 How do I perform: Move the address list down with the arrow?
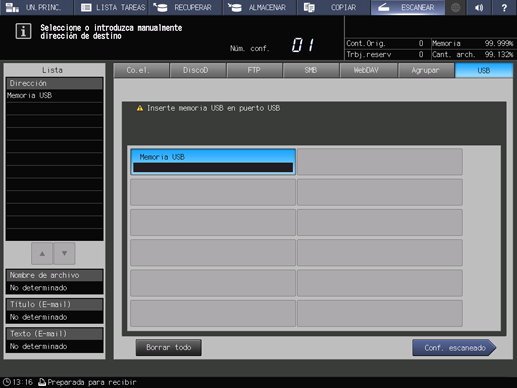click(x=64, y=254)
